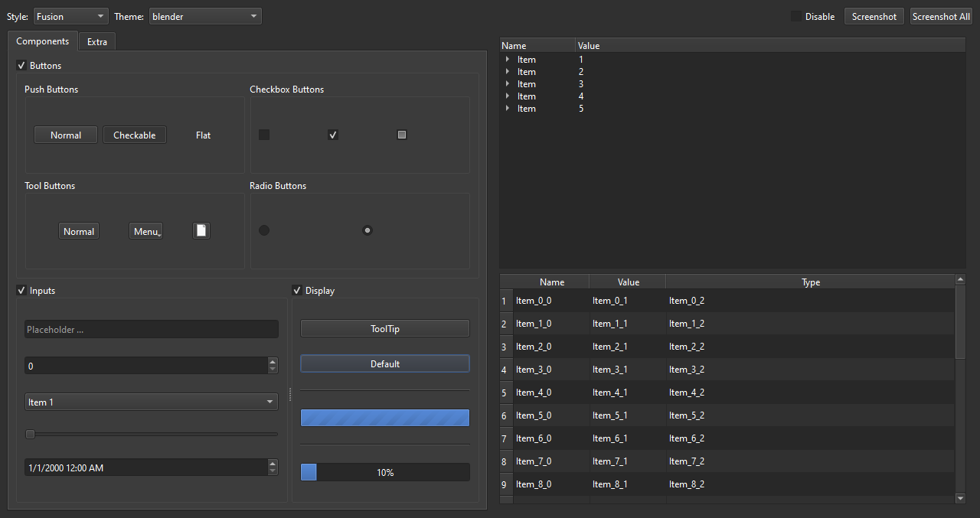Click the horizontal slider handle
Screen dimensions: 980x518
click(x=31, y=435)
